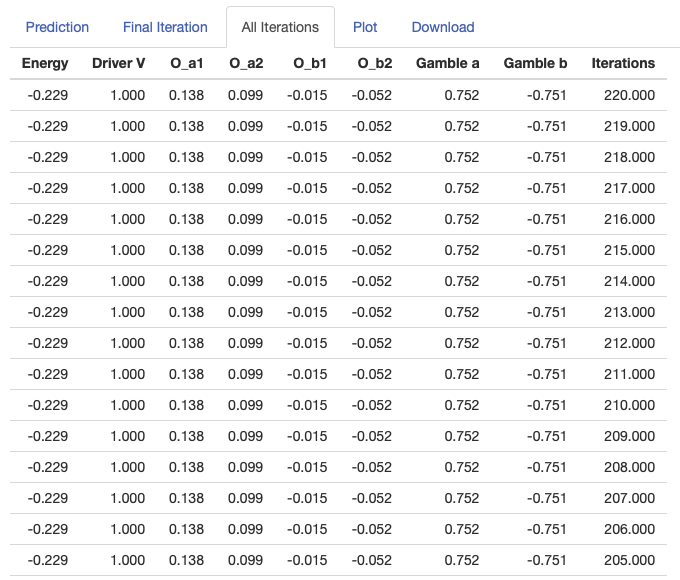Screen dimensions: 680x580
Task: Click the Energy value in row 212.000
Action: coord(48,343)
